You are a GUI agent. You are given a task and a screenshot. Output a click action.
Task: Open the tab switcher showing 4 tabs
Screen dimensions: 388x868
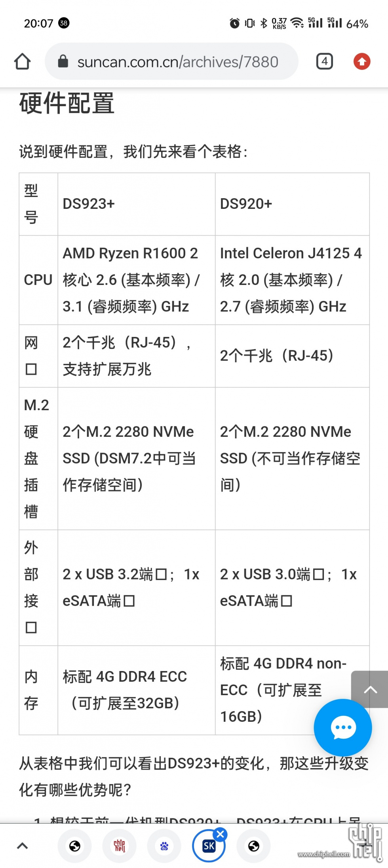[x=324, y=61]
